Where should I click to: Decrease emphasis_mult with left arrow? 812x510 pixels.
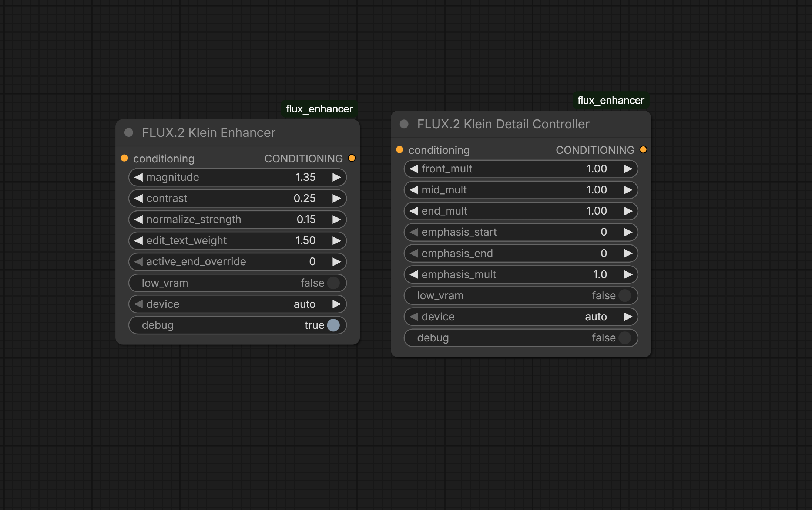(414, 274)
